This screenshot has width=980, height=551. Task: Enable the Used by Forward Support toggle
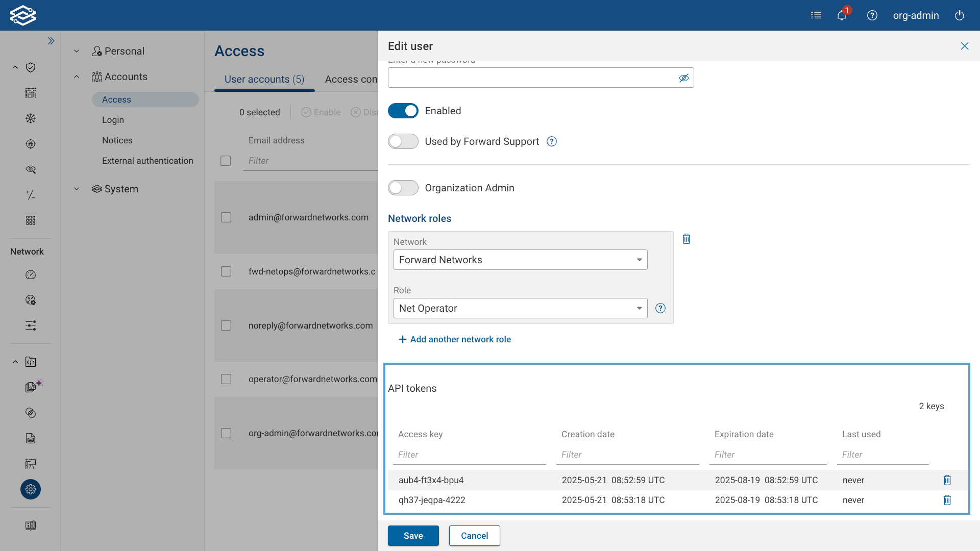[x=403, y=141]
